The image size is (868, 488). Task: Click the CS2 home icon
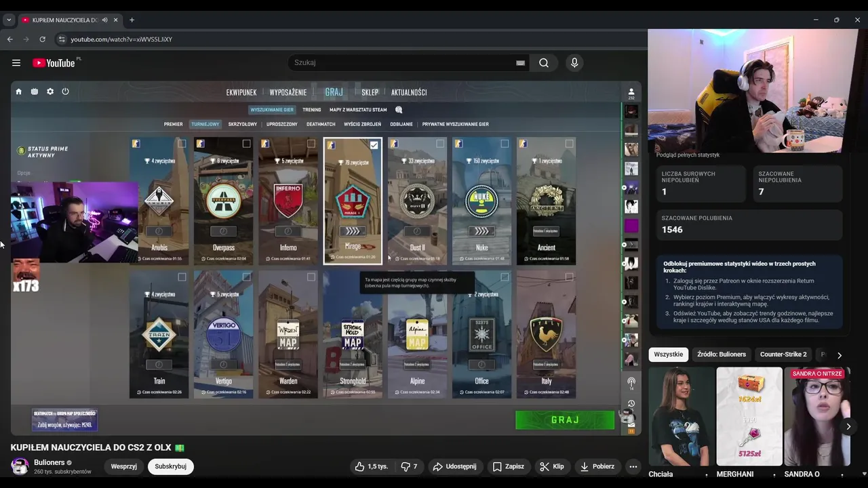[x=19, y=91]
